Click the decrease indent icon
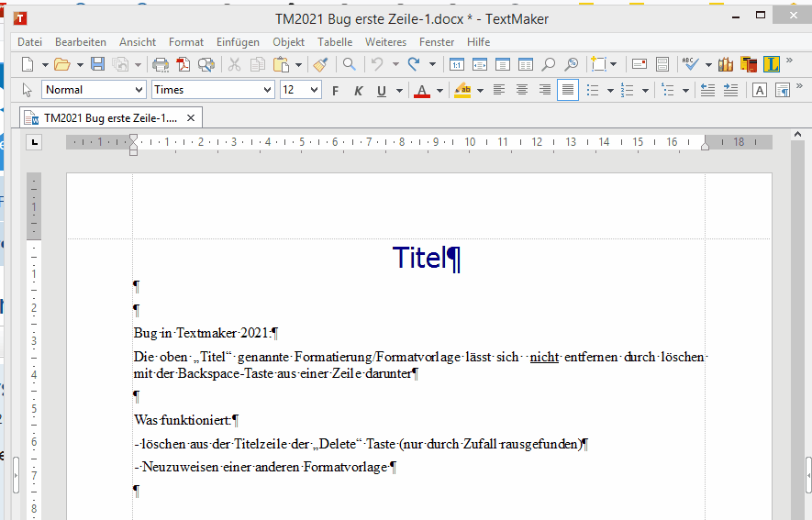812x520 pixels. pos(708,90)
